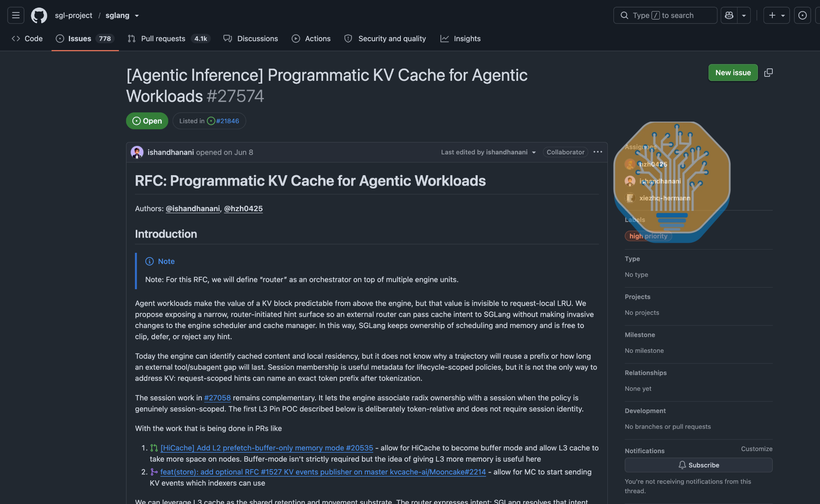
Task: Open xiezhq-hermann assignee profile
Action: [665, 198]
